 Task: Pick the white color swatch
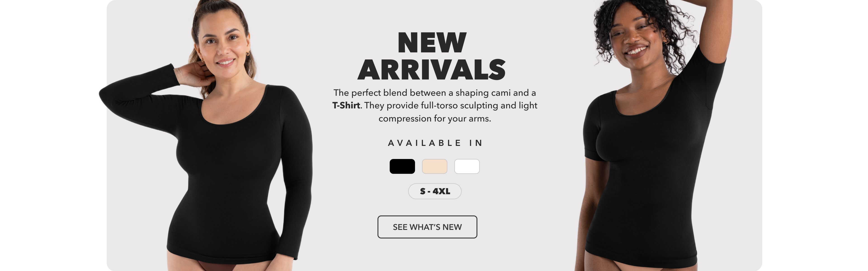coord(467,166)
